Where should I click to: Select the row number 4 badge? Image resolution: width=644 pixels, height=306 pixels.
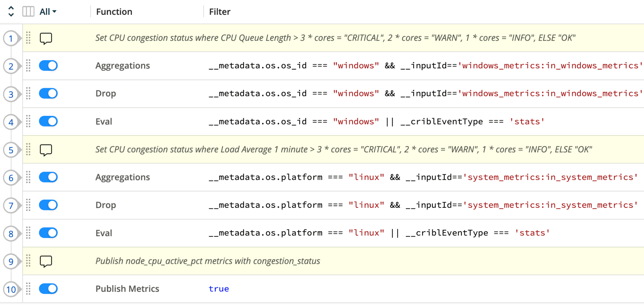[11, 122]
